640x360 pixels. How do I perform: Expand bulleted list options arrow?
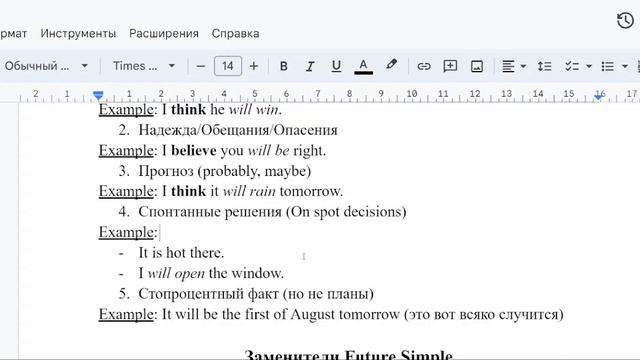pos(624,66)
